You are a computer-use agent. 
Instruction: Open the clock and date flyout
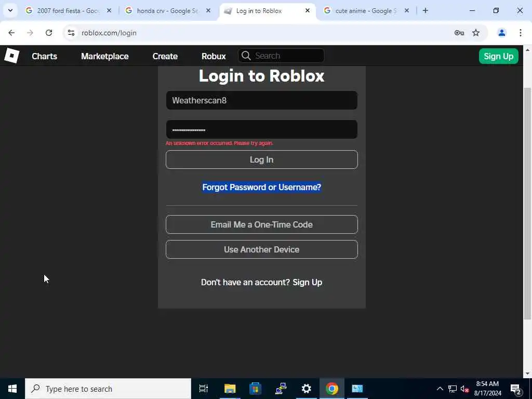(x=487, y=389)
